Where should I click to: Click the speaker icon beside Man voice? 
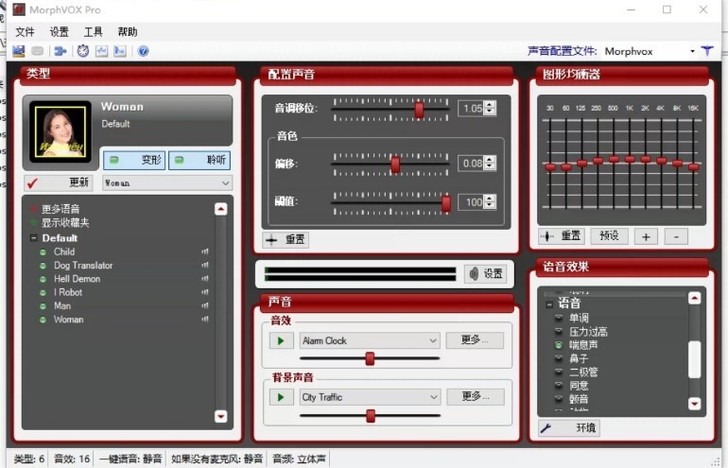coord(205,306)
